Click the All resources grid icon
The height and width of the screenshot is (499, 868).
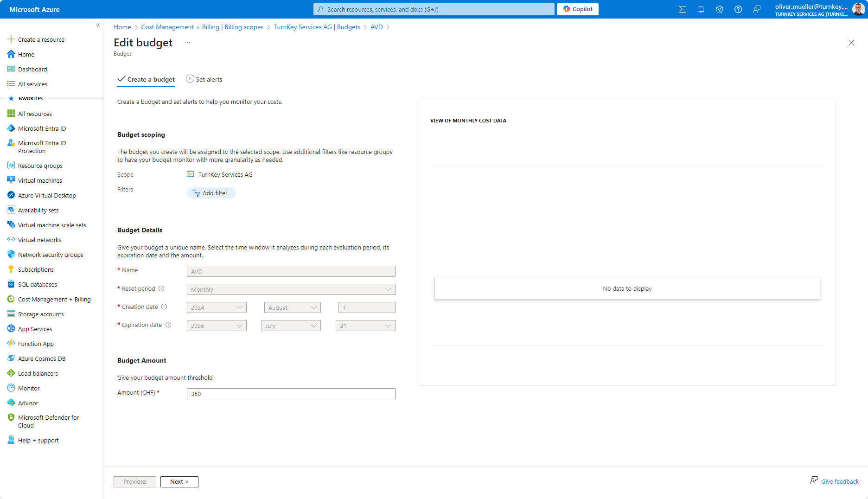[x=11, y=114]
